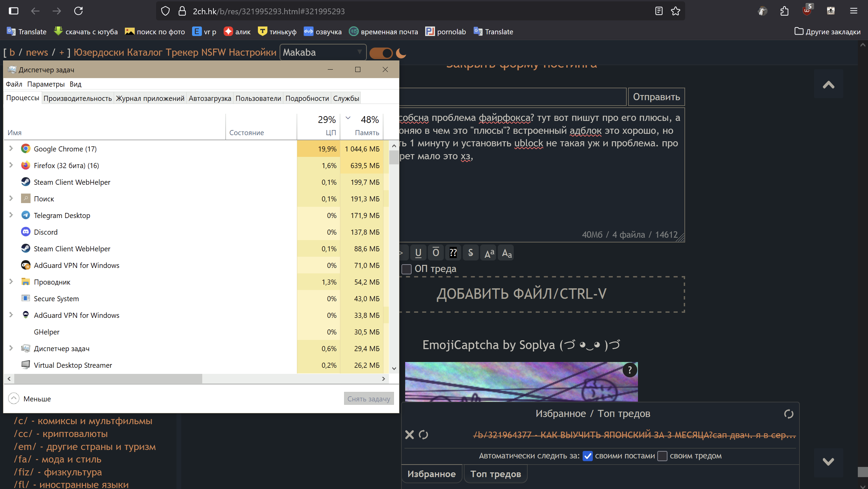Collapse Task Manager with Меньше button
Viewport: 868px width, 489px height.
(x=30, y=399)
